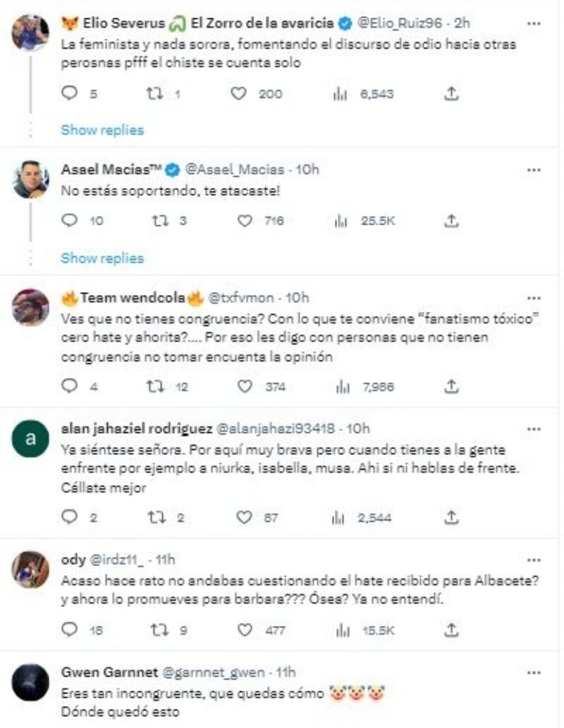The image size is (564, 728).
Task: Open more options for Elio Severus's tweet
Action: [x=534, y=23]
